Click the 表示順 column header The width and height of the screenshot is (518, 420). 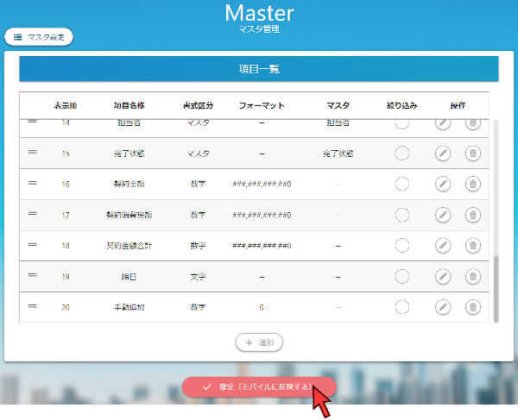65,105
